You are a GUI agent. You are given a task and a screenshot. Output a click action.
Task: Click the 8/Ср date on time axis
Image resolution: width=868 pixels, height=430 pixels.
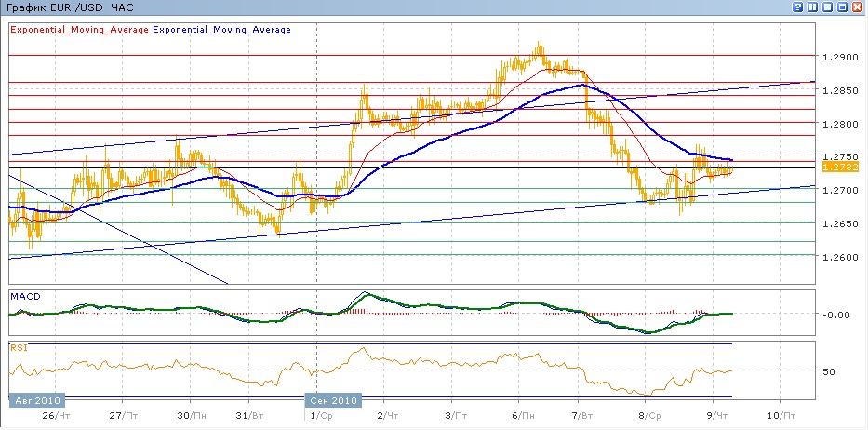tap(654, 416)
